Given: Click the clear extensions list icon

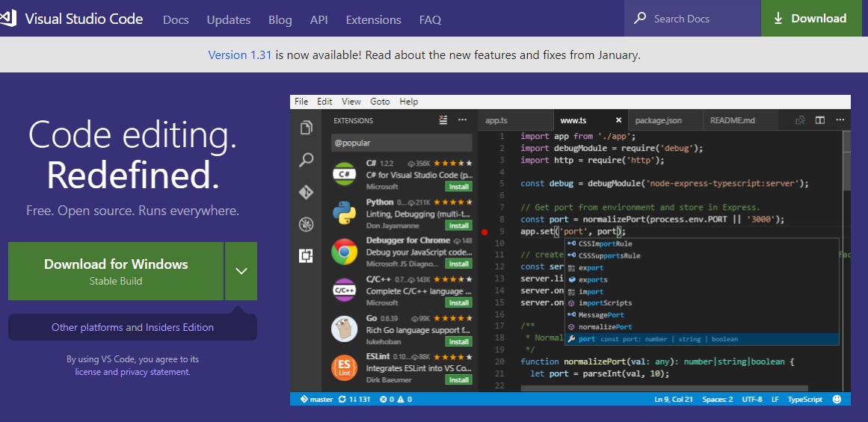Looking at the screenshot, I should [x=443, y=120].
